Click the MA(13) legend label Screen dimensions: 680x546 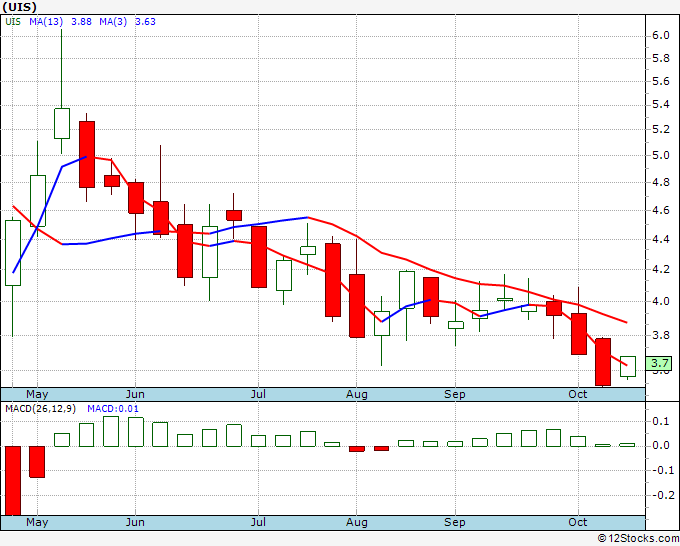click(46, 22)
